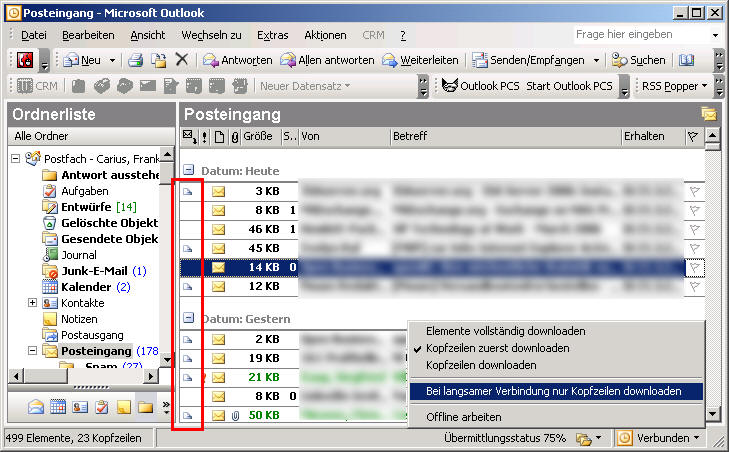This screenshot has width=729, height=452.
Task: Open the Aktionen menu
Action: point(325,35)
